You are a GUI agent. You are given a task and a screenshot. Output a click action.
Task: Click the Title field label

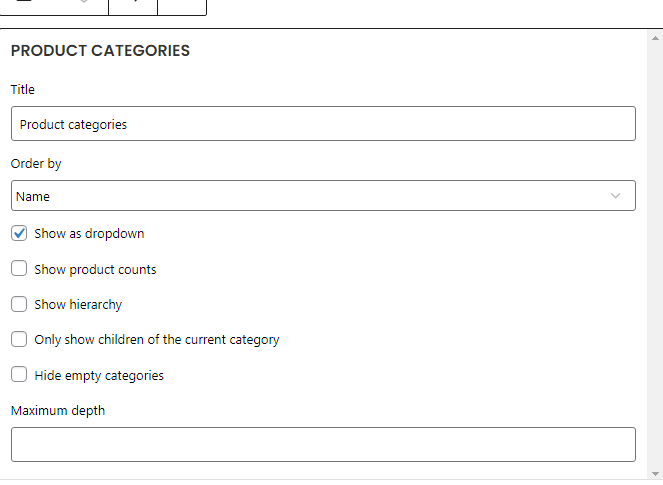(23, 90)
